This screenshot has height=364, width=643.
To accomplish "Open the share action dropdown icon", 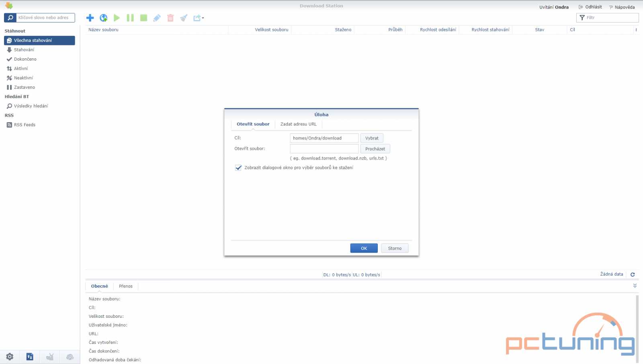I will pyautogui.click(x=199, y=18).
